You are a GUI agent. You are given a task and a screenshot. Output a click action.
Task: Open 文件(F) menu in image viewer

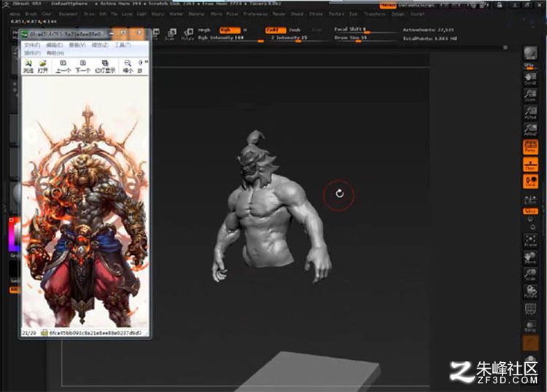pos(32,45)
